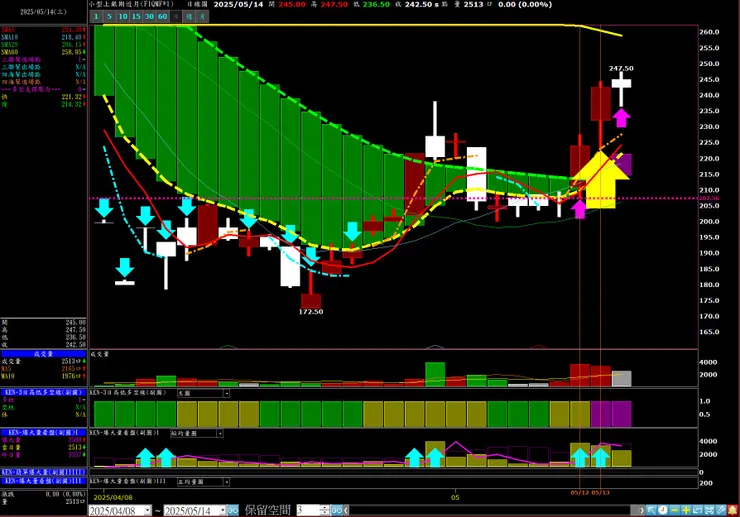This screenshot has height=517, width=740.
Task: Click the yellow plus zoom-in icon
Action: pyautogui.click(x=686, y=510)
